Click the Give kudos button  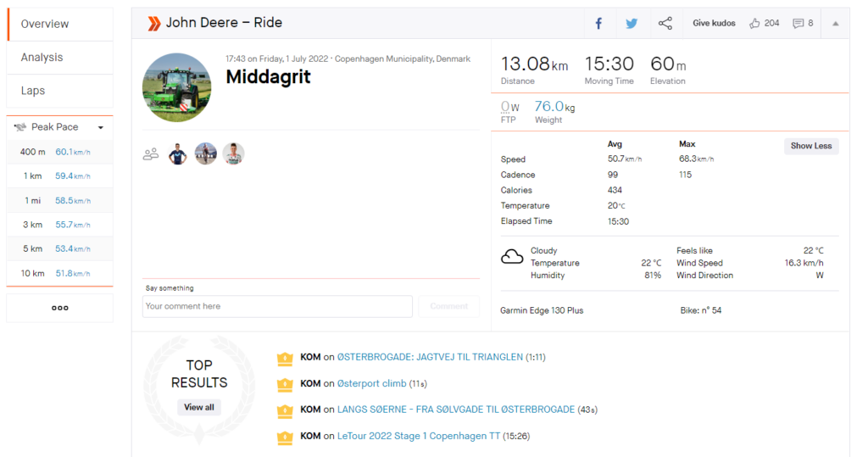coord(714,23)
